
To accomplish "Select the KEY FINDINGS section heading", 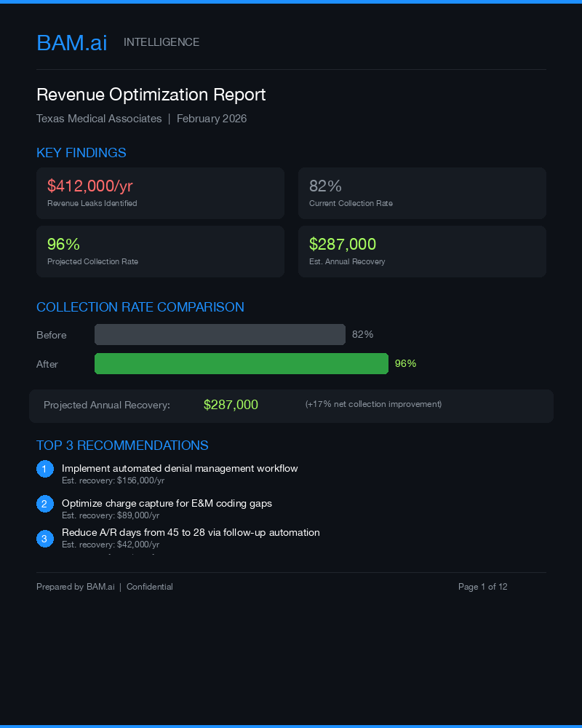I will (81, 153).
